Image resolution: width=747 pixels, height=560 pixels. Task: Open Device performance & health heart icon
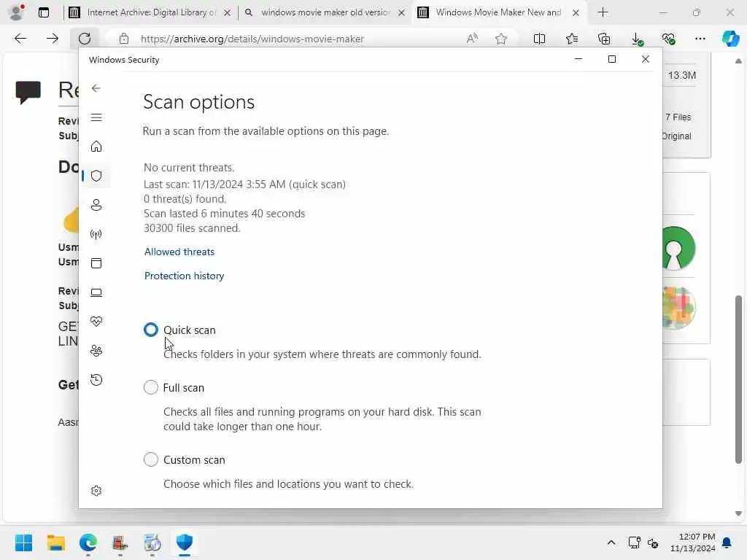click(x=96, y=322)
